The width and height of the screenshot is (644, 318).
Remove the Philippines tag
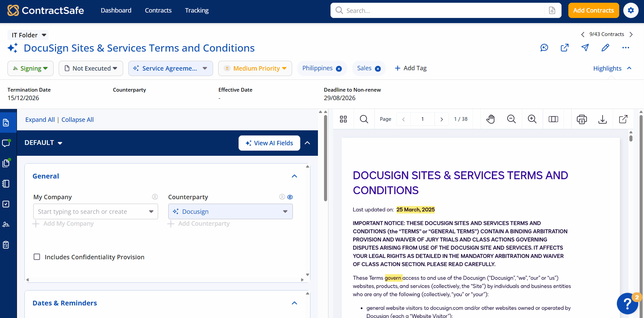(339, 69)
